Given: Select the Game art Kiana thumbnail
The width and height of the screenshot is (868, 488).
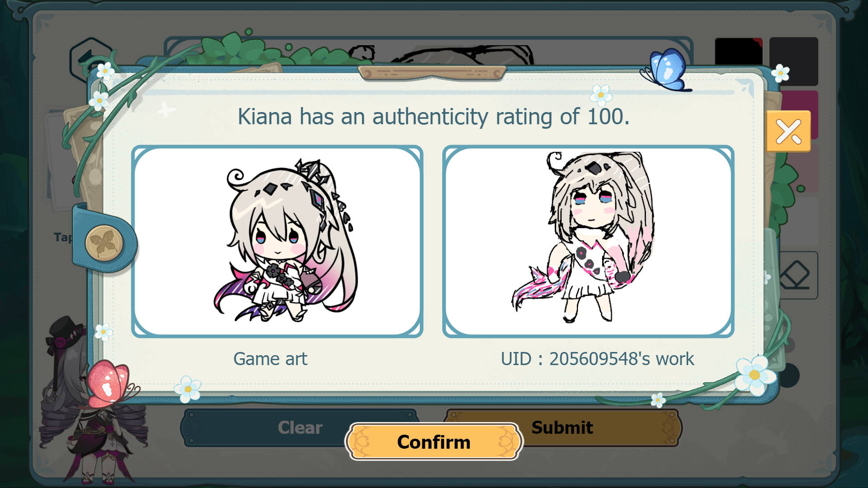Looking at the screenshot, I should pos(277,241).
